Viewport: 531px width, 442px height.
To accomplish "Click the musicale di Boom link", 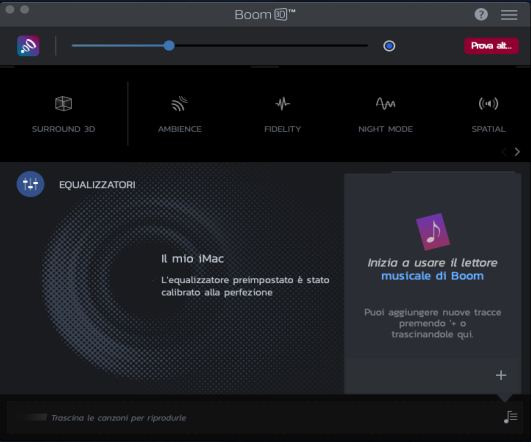I will 432,276.
